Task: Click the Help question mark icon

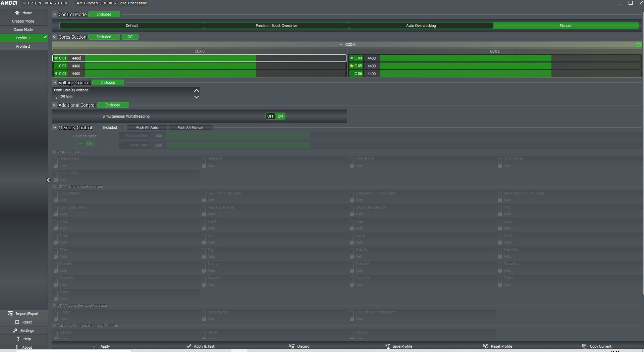Action: coord(18,339)
